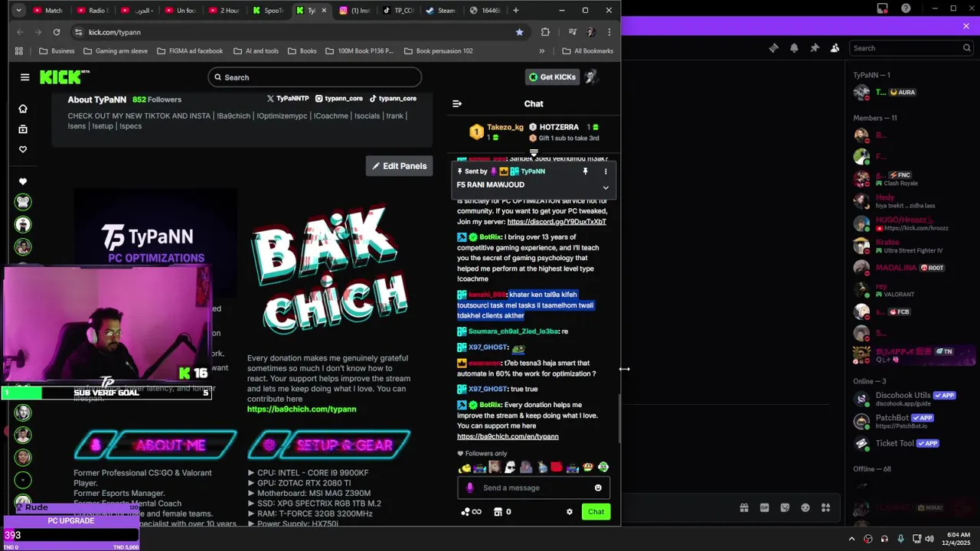Open the AI and tools bookmarks folder
The height and width of the screenshot is (551, 980).
(256, 51)
